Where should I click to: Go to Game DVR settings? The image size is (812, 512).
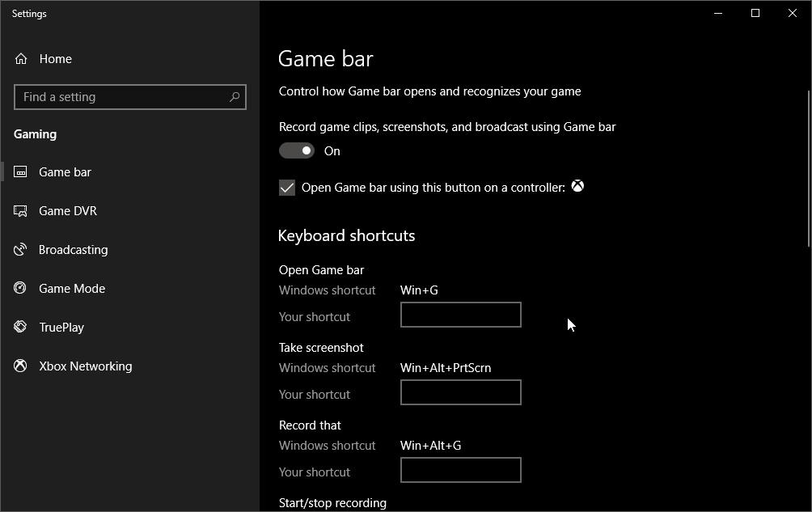(68, 210)
